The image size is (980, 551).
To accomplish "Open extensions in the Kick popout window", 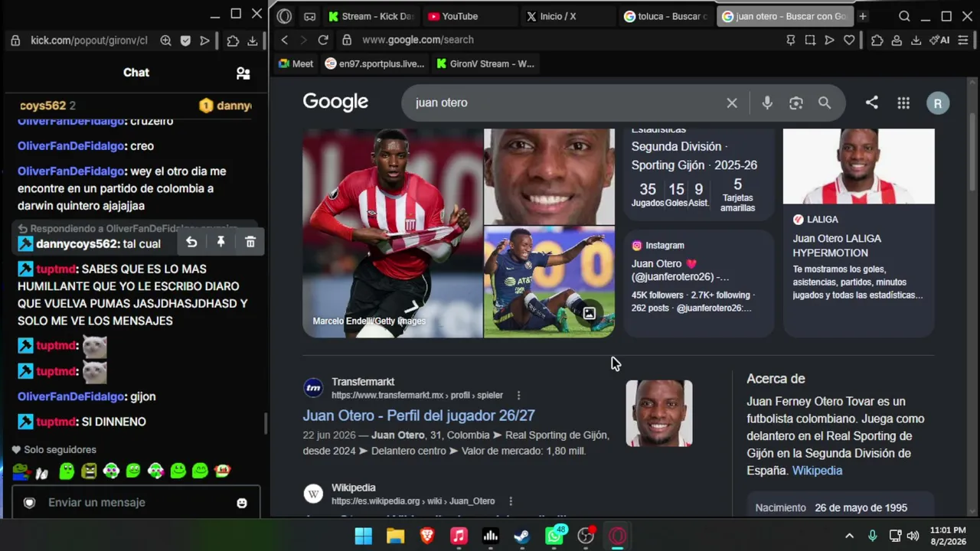I will [233, 41].
